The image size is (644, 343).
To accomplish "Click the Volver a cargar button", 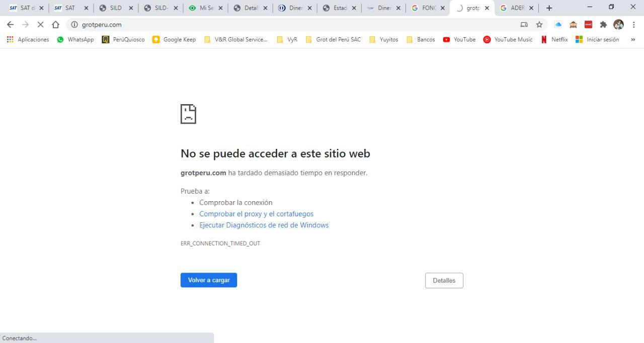I will point(209,280).
